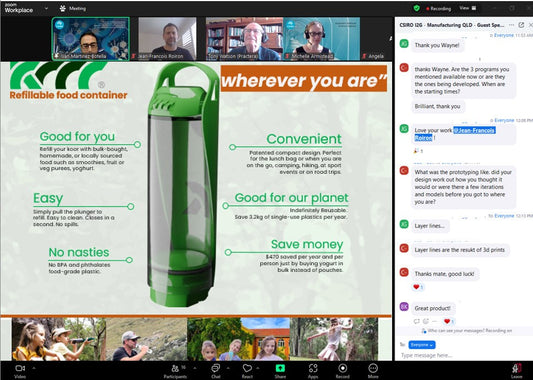Click the green encryption shield icon
The width and height of the screenshot is (533, 380).
(x=416, y=8)
